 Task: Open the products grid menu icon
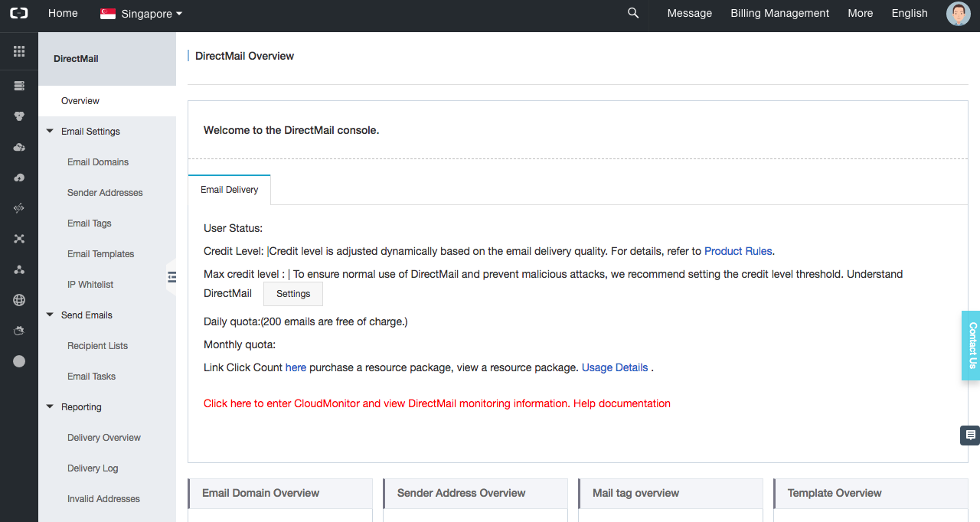click(x=19, y=51)
